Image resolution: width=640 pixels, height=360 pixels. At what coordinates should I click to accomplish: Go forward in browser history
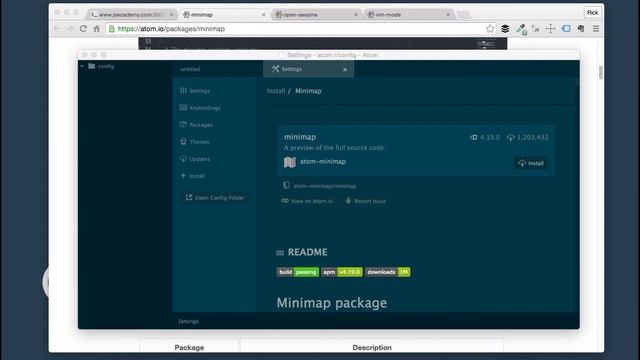70,29
